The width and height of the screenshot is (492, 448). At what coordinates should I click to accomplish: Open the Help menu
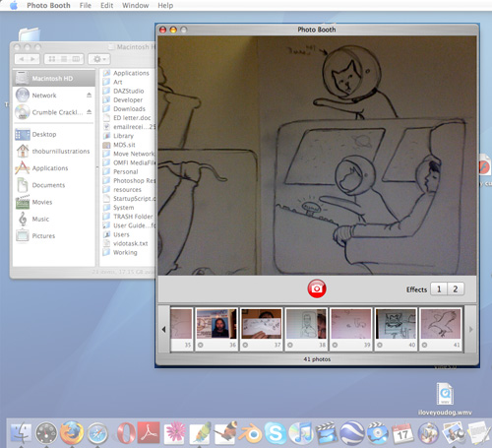point(165,5)
